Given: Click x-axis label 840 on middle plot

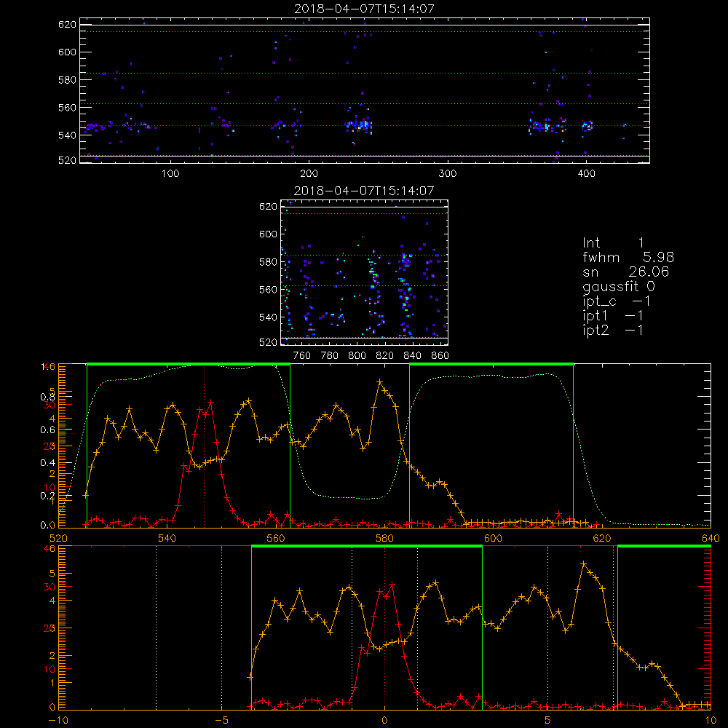Looking at the screenshot, I should click(x=412, y=356).
